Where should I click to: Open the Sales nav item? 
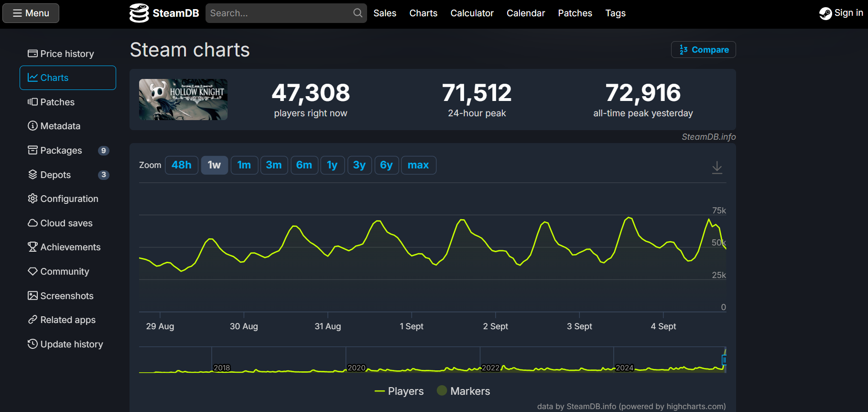tap(385, 13)
